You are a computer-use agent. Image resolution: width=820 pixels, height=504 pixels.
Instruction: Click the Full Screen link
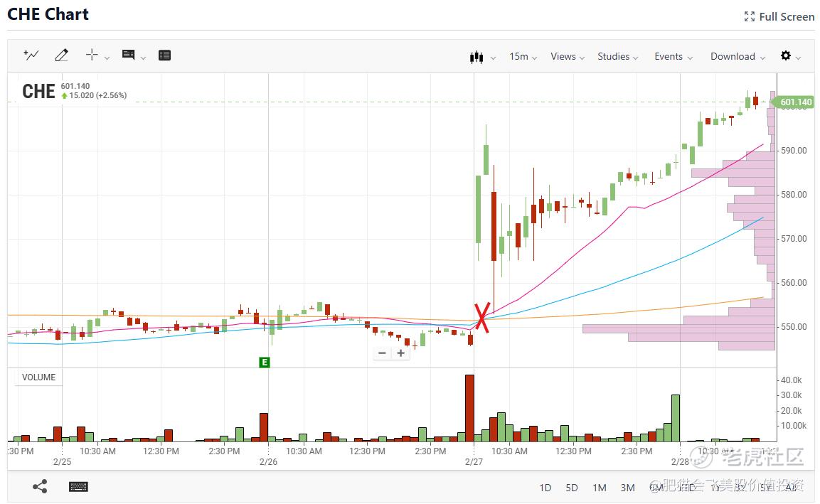coord(779,17)
